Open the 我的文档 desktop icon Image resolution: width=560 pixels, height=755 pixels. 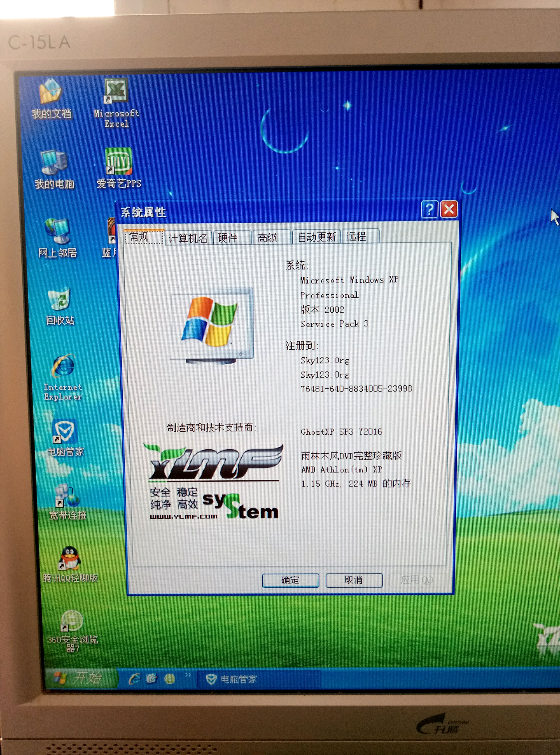pyautogui.click(x=51, y=92)
